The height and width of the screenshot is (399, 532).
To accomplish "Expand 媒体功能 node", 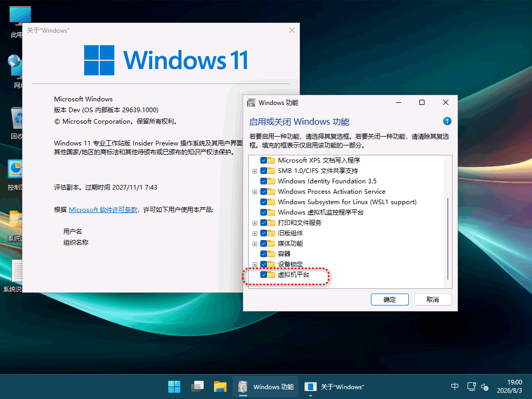I will (255, 244).
